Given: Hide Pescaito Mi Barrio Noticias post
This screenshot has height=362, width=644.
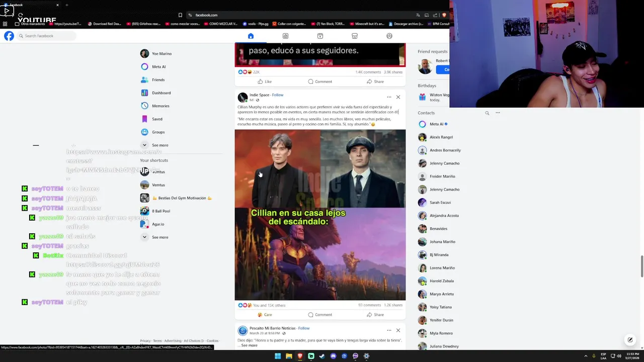Looking at the screenshot, I should [398, 330].
